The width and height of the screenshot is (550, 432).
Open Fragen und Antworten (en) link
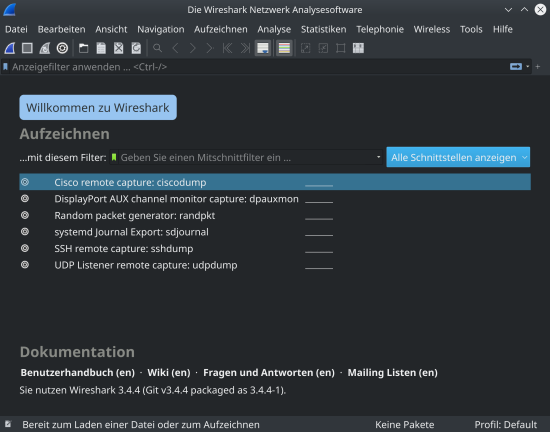pos(269,372)
